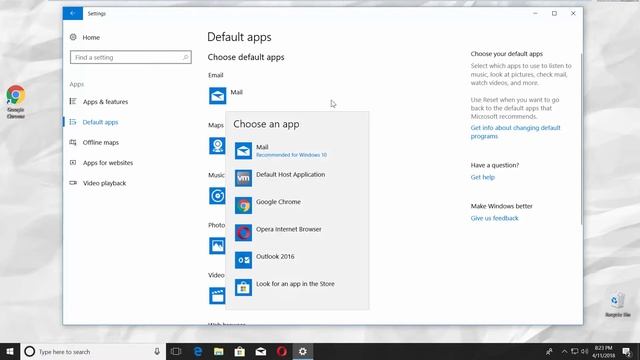Click the Find a setting search box

pos(131,57)
